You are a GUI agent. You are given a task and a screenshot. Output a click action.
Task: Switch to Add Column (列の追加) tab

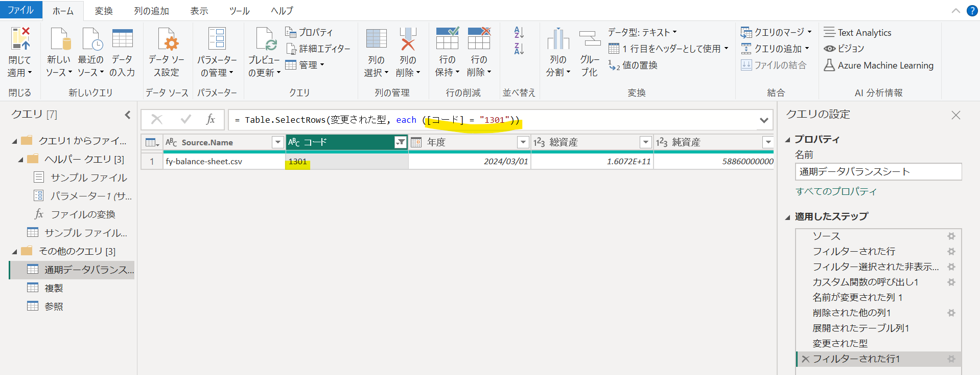151,11
